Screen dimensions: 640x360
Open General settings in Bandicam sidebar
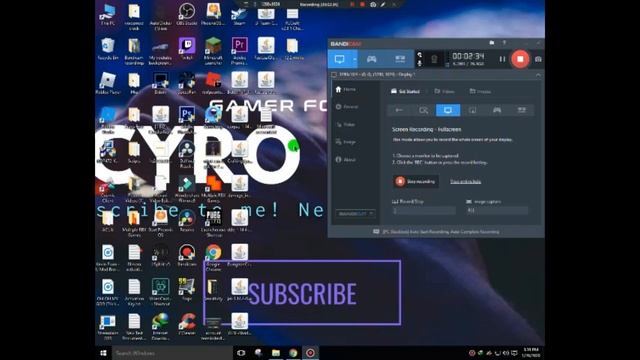pos(347,107)
